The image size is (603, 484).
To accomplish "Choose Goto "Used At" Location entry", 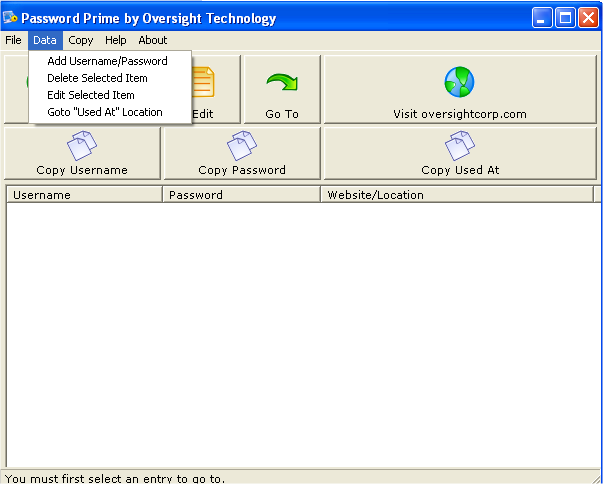I will (110, 112).
